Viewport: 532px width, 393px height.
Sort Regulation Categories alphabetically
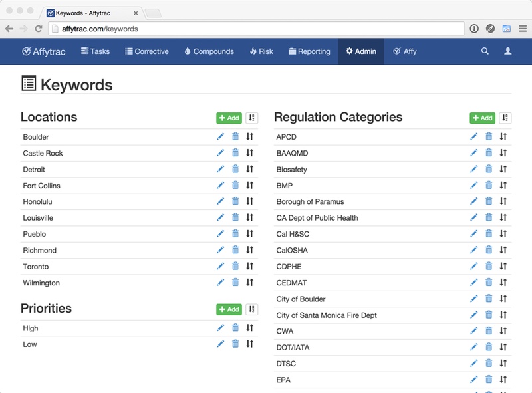tap(505, 118)
